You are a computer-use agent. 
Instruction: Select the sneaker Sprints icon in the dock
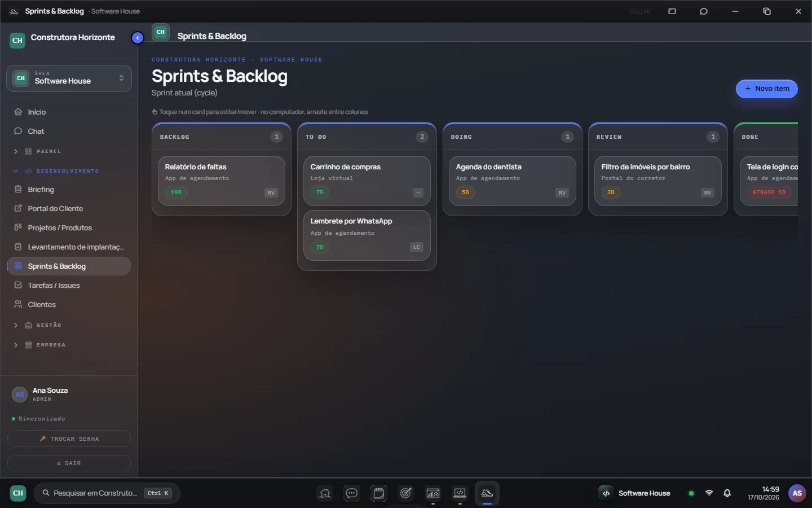coord(487,493)
